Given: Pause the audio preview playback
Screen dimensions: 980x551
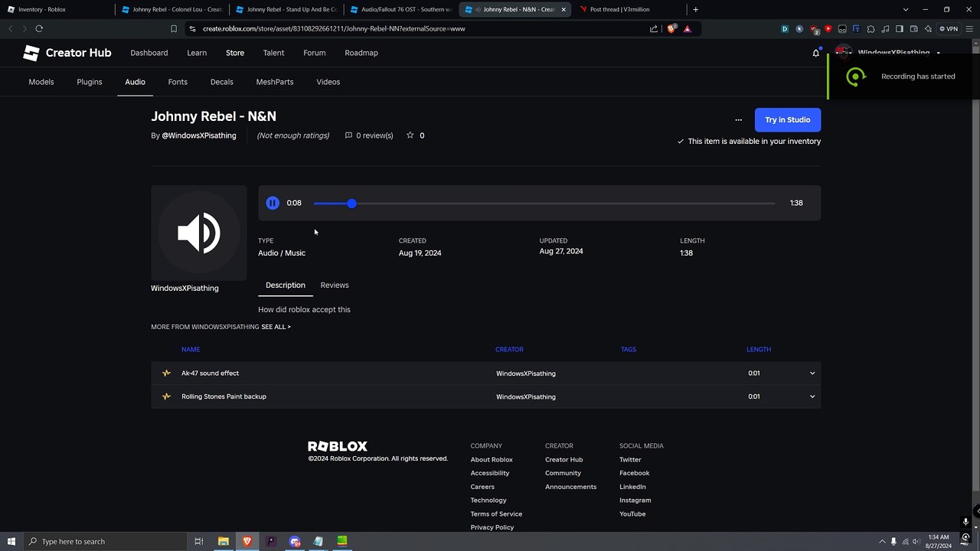Looking at the screenshot, I should coord(273,203).
